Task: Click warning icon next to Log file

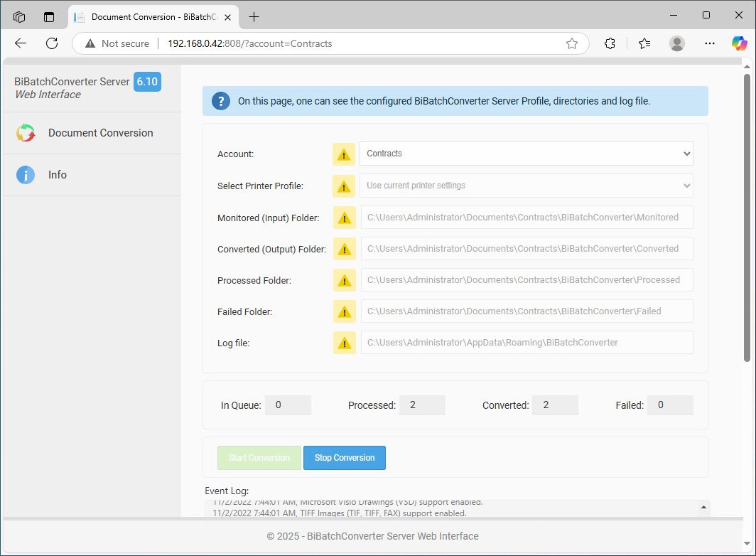Action: click(x=344, y=343)
